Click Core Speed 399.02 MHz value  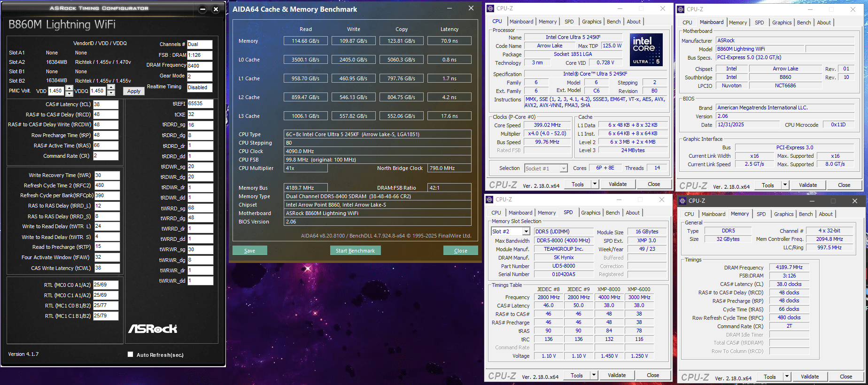(547, 125)
